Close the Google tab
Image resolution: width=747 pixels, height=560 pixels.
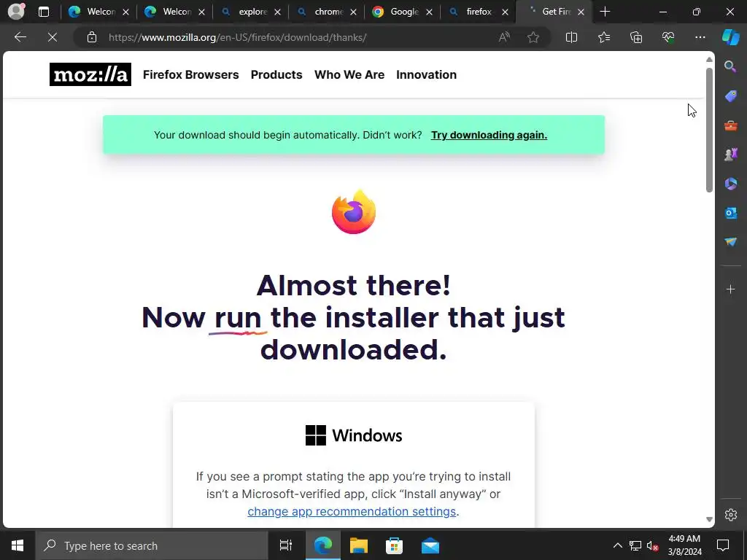429,12
